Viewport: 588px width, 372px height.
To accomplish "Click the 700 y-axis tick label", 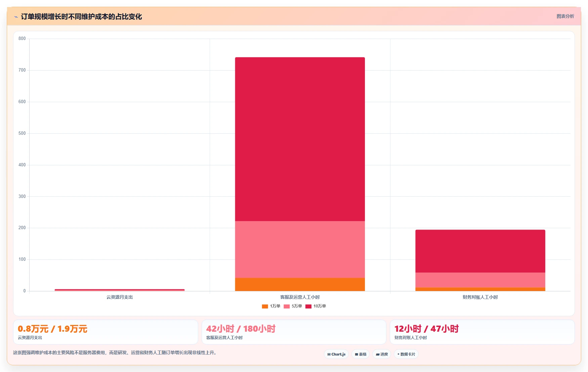I will [22, 70].
